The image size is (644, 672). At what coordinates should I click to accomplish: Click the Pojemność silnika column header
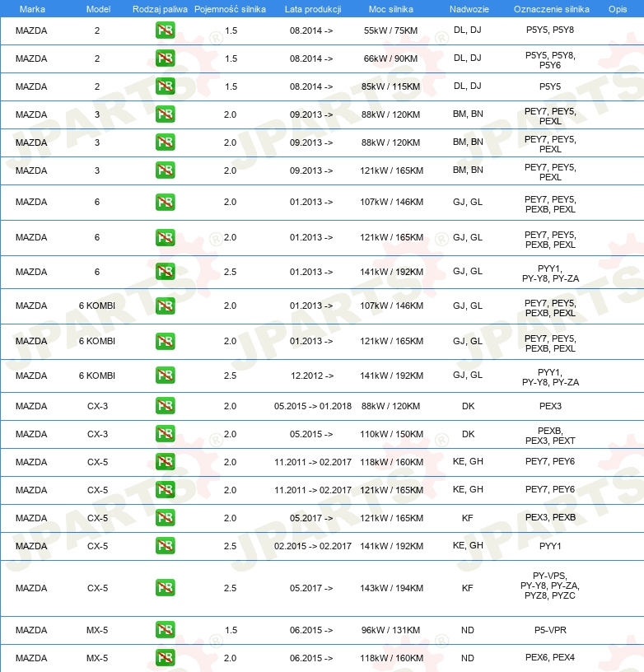[230, 9]
